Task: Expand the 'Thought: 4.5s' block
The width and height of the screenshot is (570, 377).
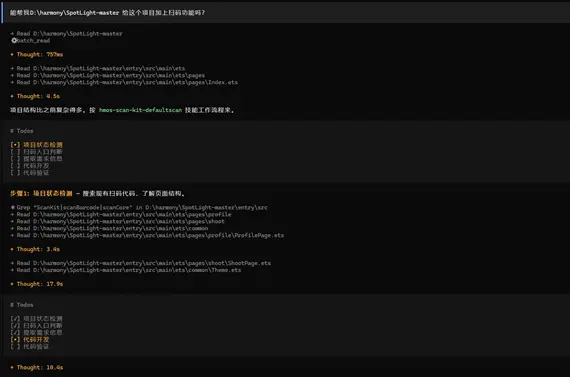Action: 35,96
